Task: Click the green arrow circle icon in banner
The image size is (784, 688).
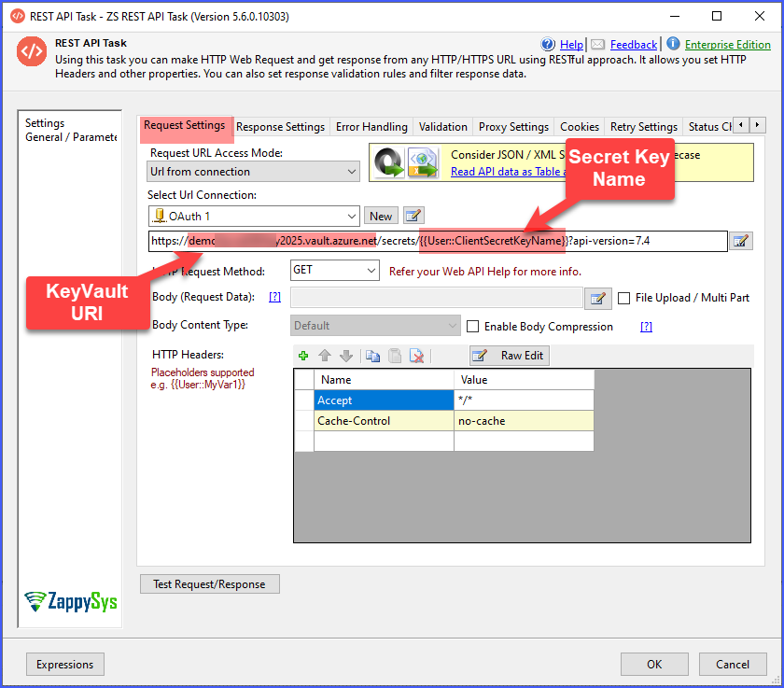Action: tap(389, 162)
